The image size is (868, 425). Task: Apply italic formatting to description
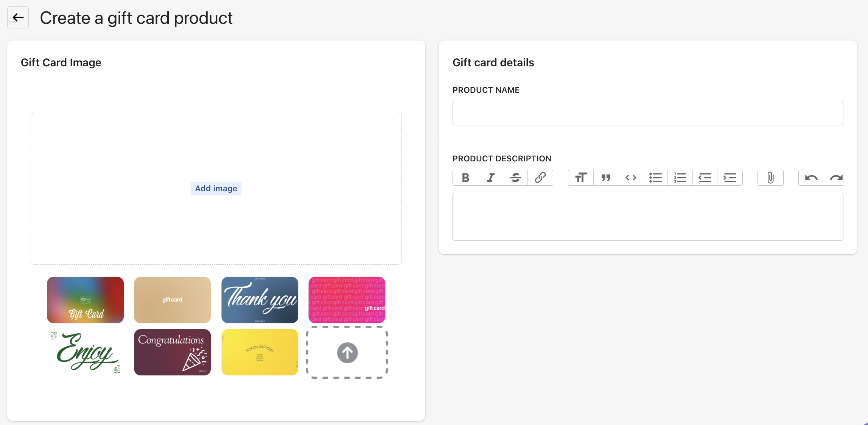490,178
